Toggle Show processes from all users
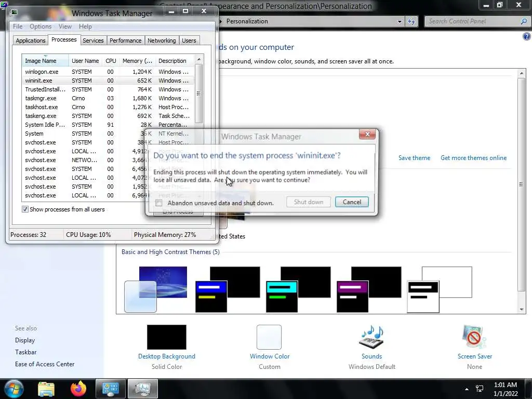This screenshot has width=532, height=399. pyautogui.click(x=25, y=209)
